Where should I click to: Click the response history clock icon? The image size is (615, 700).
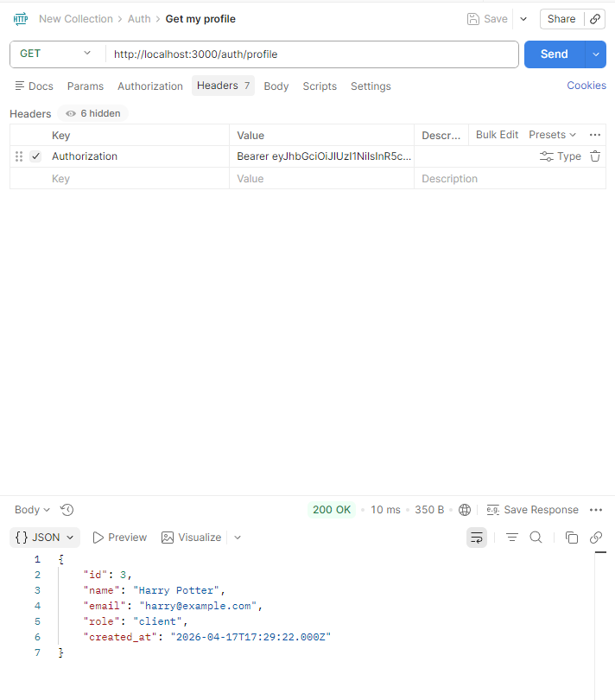tap(67, 510)
